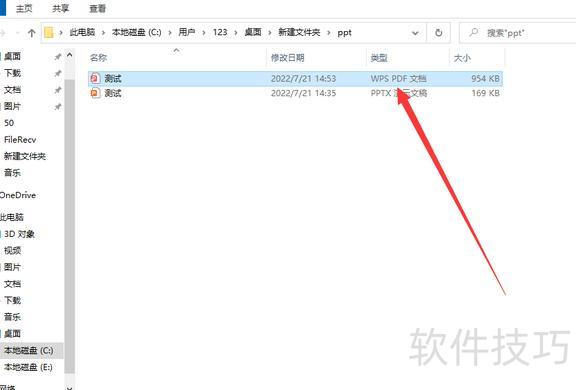576x390 pixels.
Task: Open 桌面 under 此电脑
Action: coord(12,334)
